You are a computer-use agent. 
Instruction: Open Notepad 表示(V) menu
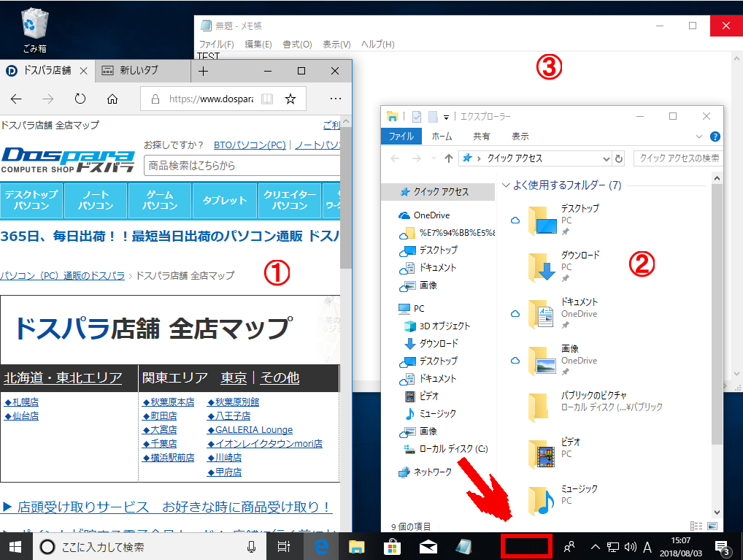click(x=336, y=44)
